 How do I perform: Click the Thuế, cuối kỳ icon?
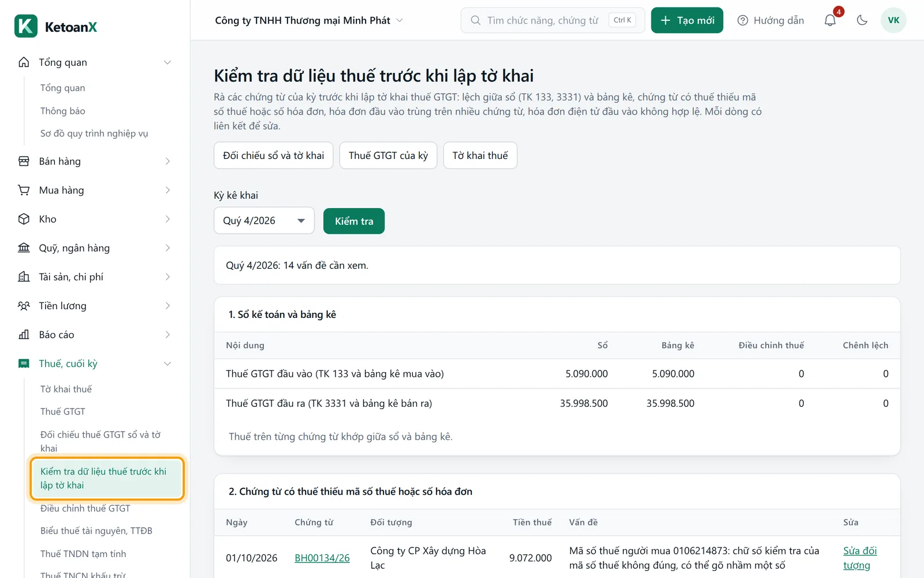coord(24,364)
